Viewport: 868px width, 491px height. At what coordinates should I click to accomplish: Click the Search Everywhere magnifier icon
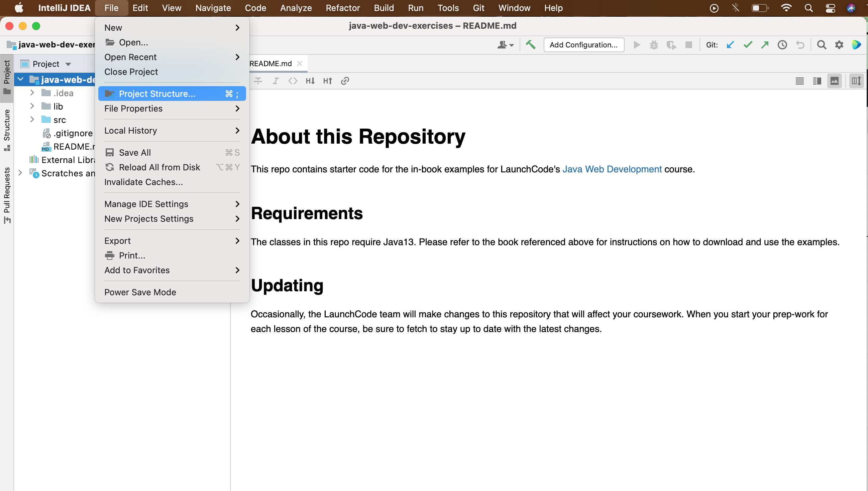tap(822, 45)
